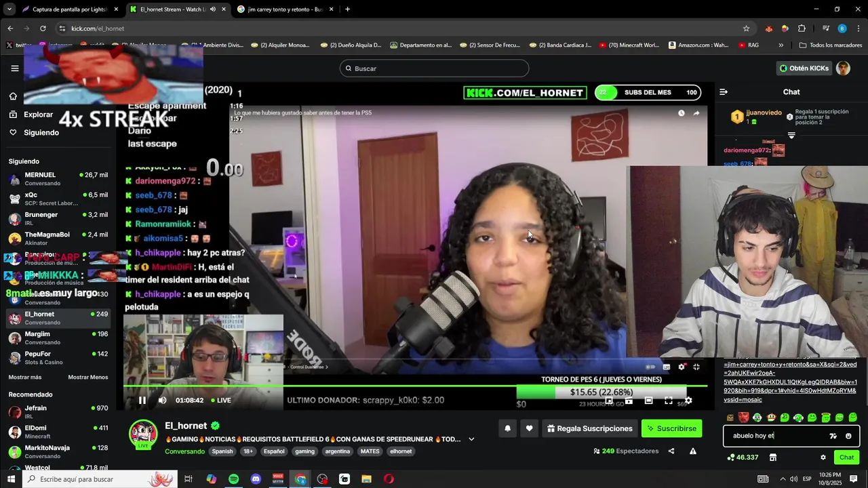Viewport: 868px width, 488px height.
Task: Collapse list with Mostrar Menos
Action: (87, 377)
